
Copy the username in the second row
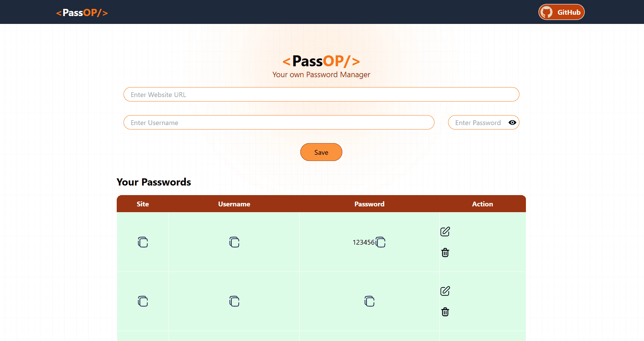(x=234, y=301)
